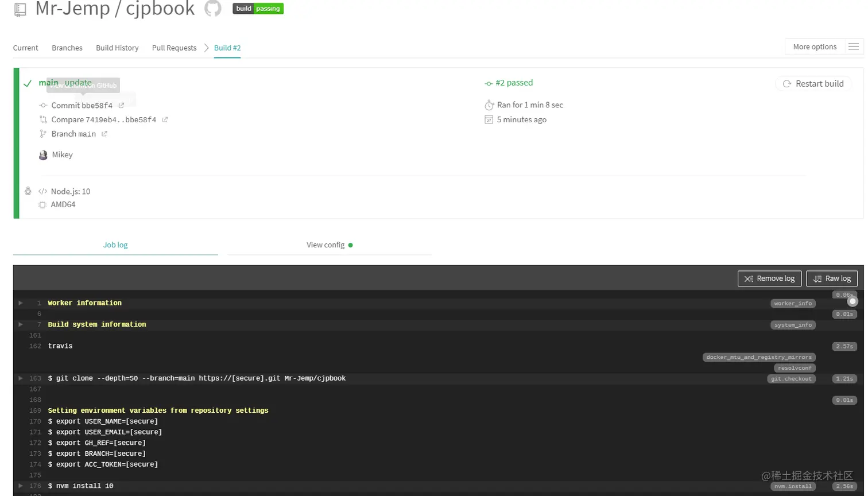Click the 5 minutes ago timestamp

(521, 120)
